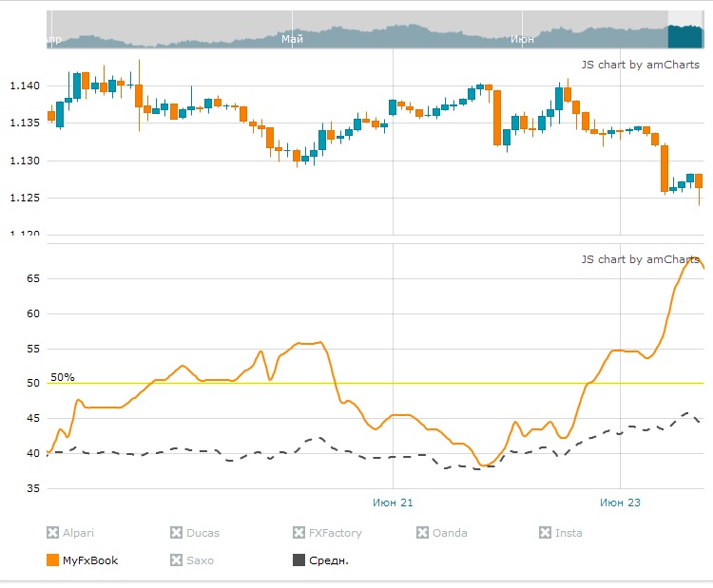713x588 pixels.
Task: Click the Июн 23 date axis label
Action: [x=620, y=503]
